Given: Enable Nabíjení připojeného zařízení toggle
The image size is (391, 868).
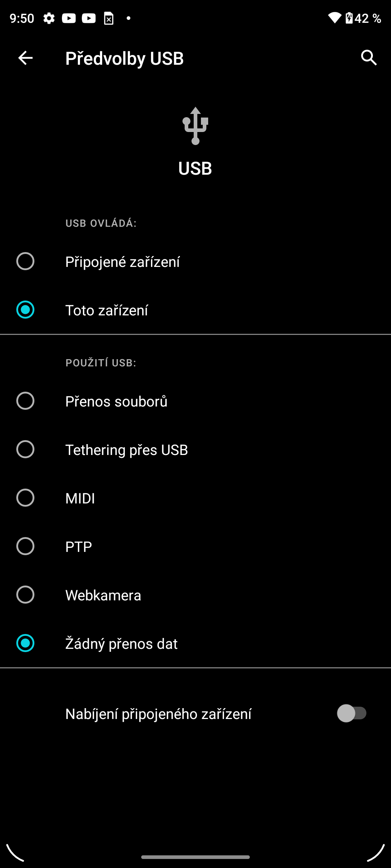Looking at the screenshot, I should point(352,713).
